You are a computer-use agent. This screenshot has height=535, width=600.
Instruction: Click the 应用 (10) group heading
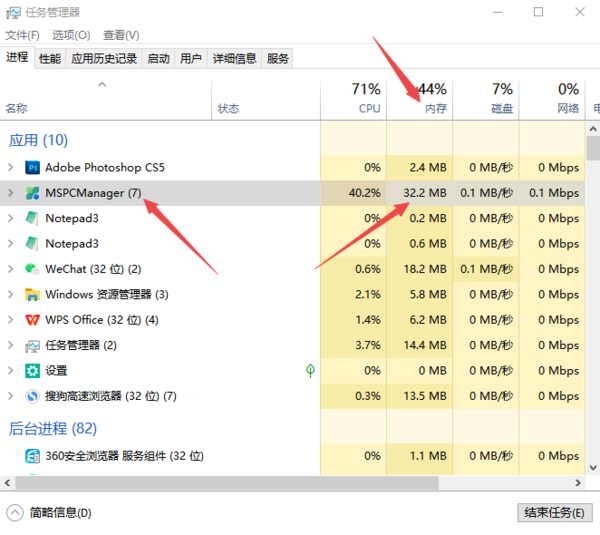coord(39,140)
